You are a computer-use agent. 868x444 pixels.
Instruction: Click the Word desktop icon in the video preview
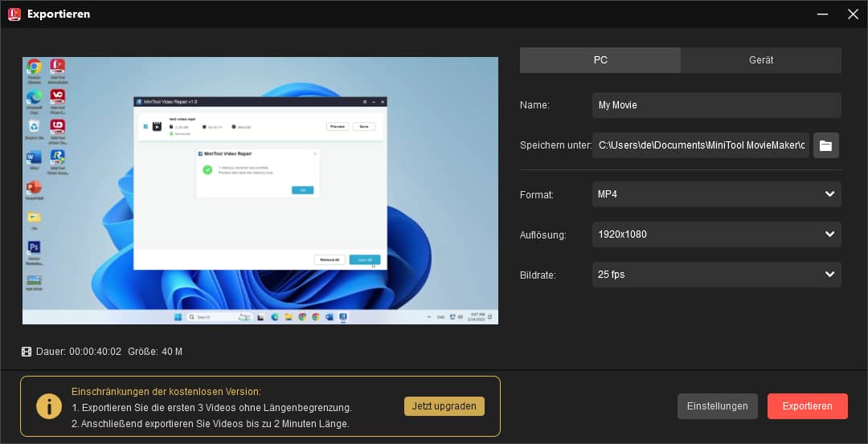[x=34, y=157]
